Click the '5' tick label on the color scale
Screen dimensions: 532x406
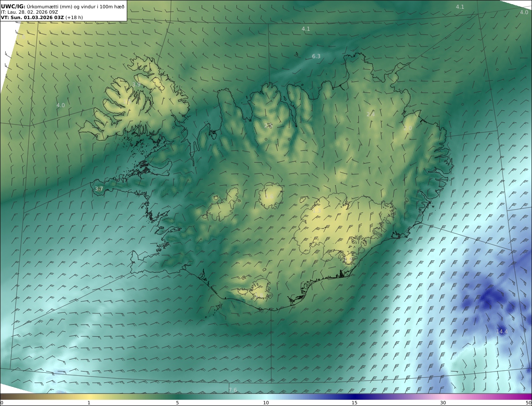tap(177, 403)
